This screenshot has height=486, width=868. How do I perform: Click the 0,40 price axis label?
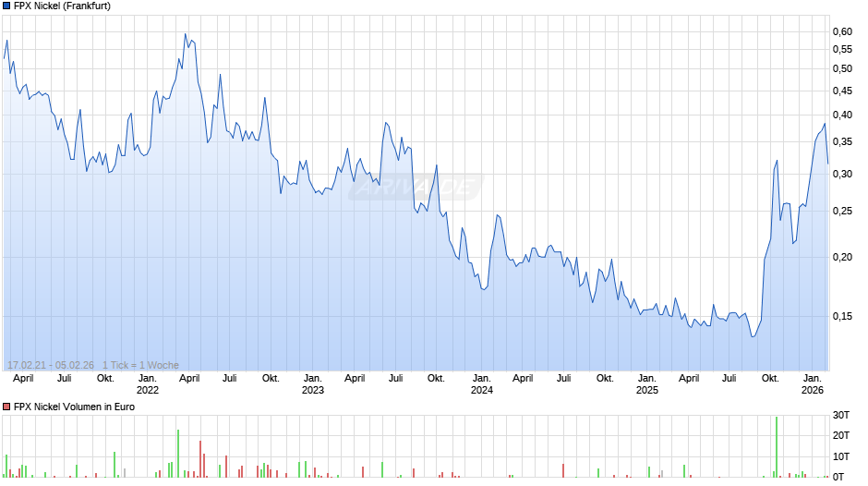(x=842, y=115)
